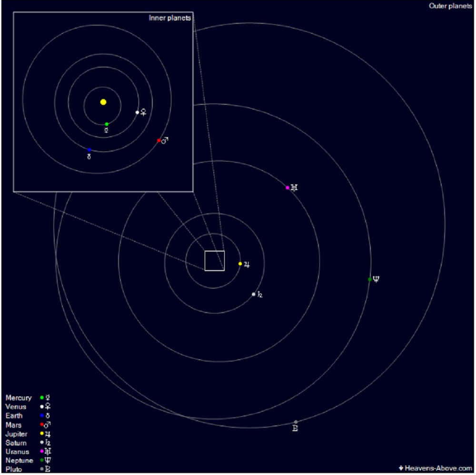
Task: Click the dark green Neptune dot on its orbit
Action: tap(370, 279)
